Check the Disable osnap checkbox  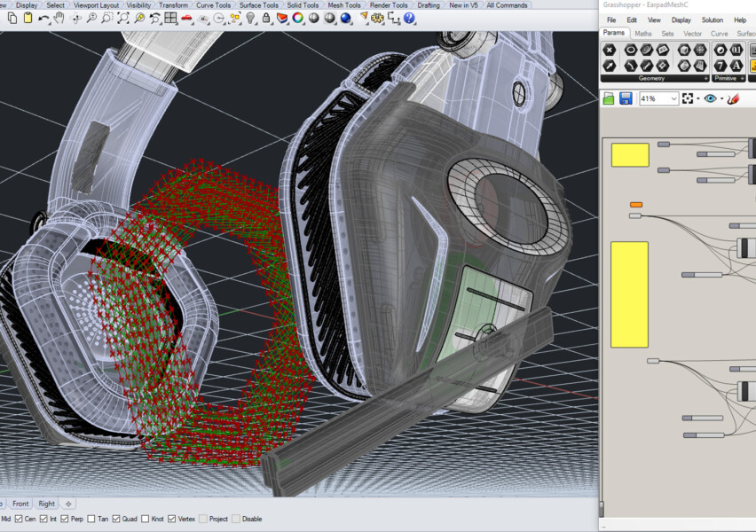(x=237, y=520)
